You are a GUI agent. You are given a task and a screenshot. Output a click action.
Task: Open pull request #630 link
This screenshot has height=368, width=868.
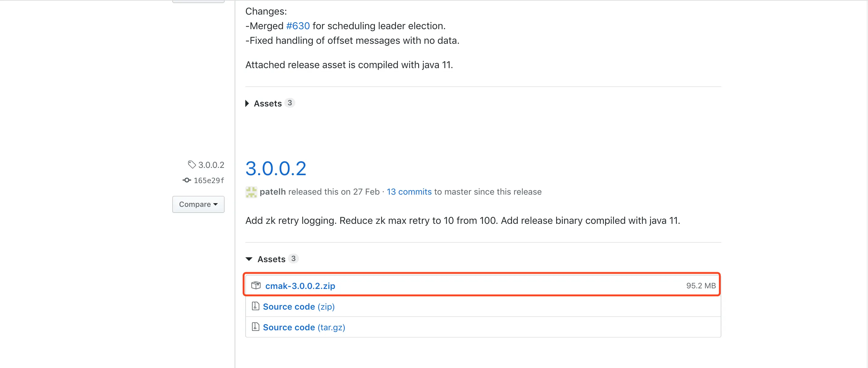coord(298,26)
